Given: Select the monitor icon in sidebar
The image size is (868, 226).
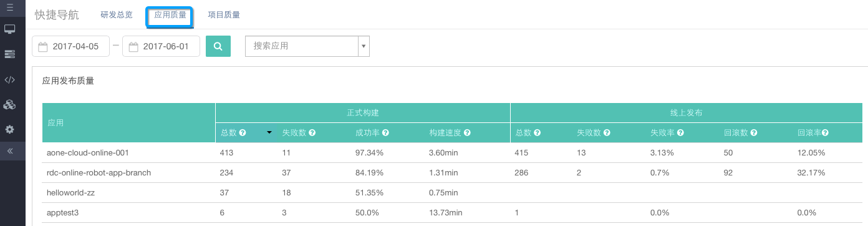Looking at the screenshot, I should point(9,29).
